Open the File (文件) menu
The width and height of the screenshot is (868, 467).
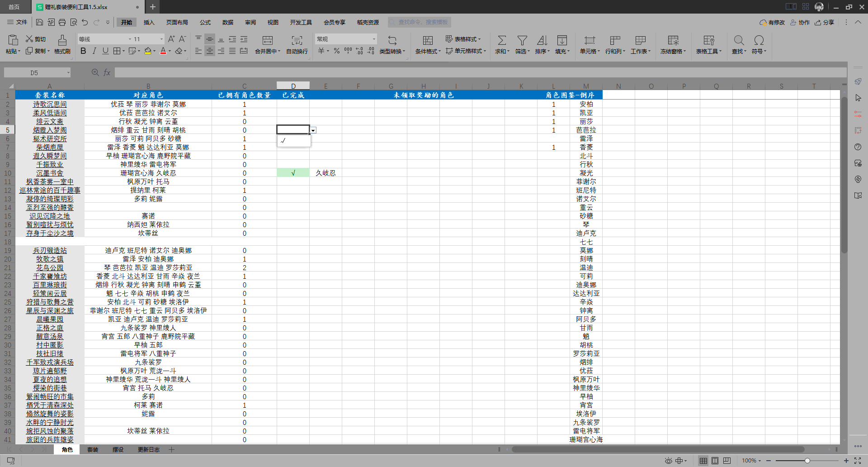[17, 22]
